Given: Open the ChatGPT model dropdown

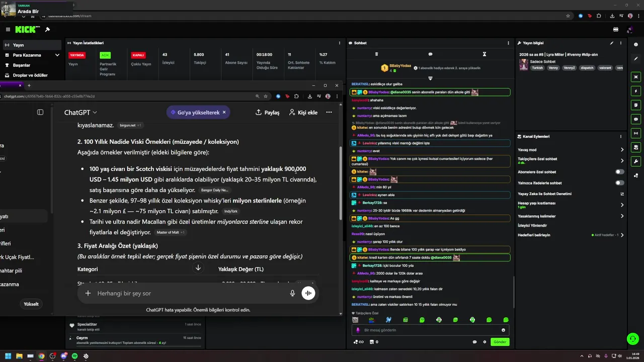Looking at the screenshot, I should [80, 113].
